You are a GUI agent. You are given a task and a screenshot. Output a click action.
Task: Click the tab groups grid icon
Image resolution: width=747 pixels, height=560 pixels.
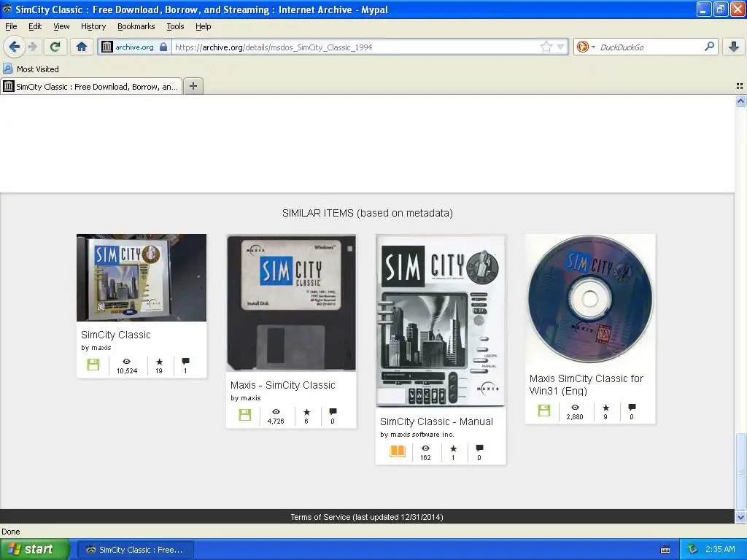coord(740,86)
